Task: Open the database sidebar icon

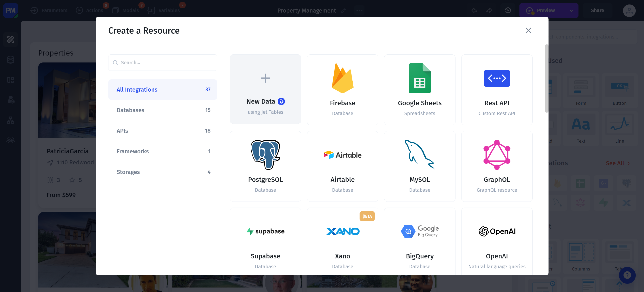Action: (x=11, y=60)
